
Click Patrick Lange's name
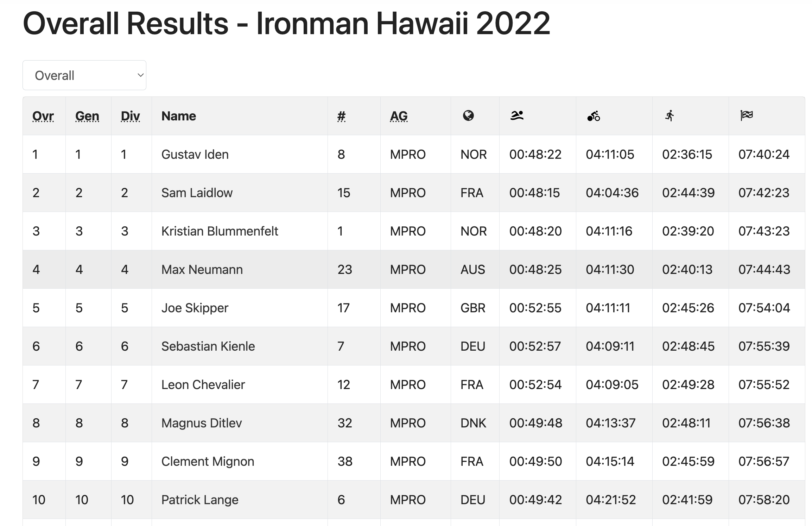coord(200,500)
